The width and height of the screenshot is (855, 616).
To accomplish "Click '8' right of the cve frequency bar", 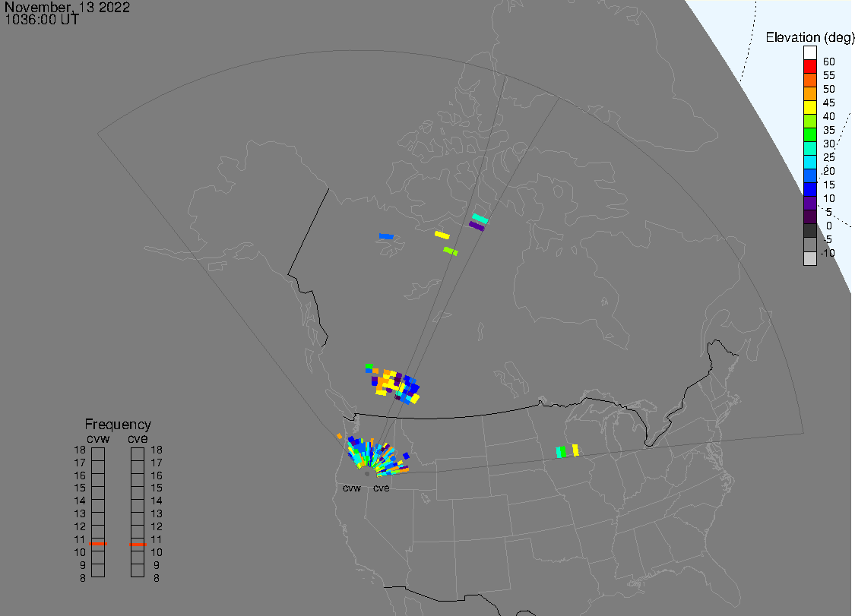I will tap(157, 578).
